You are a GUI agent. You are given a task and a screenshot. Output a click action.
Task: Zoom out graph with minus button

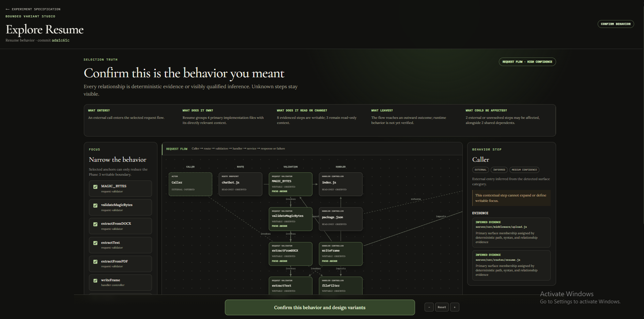tap(429, 307)
